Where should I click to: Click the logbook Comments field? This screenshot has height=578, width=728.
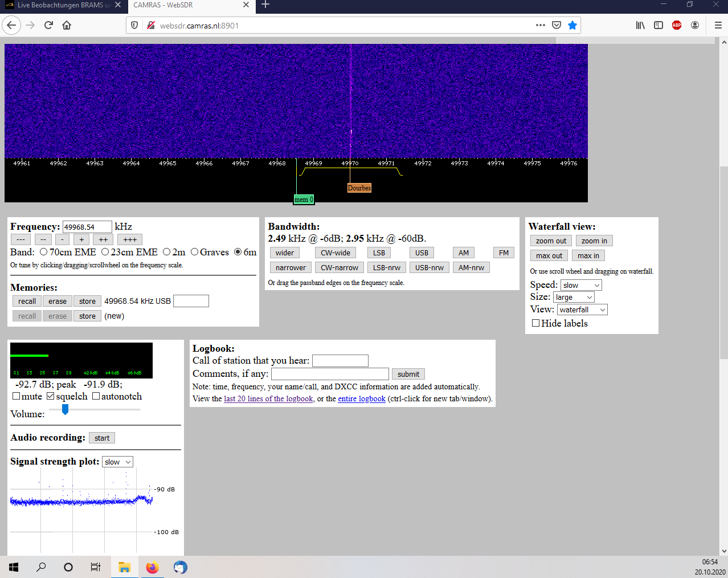(x=330, y=374)
